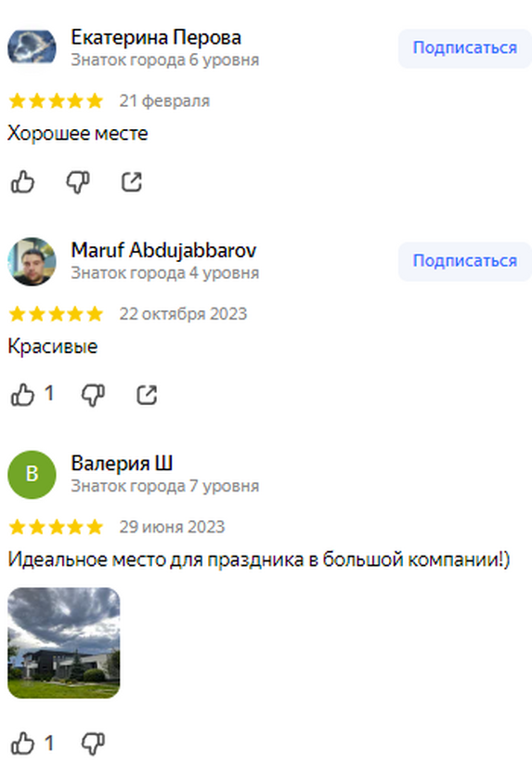The height and width of the screenshot is (761, 532).
Task: Click the date 22 октября 2023
Action: tap(183, 313)
